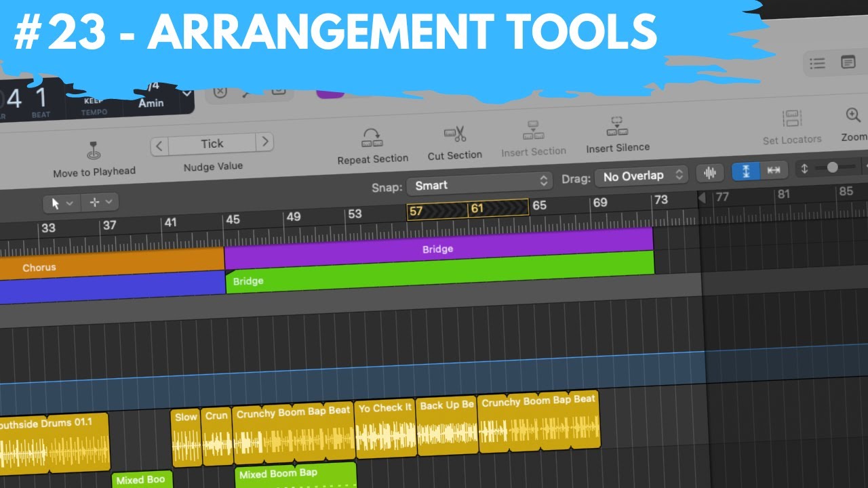This screenshot has height=488, width=868.
Task: Toggle the waveform zoom button
Action: pyautogui.click(x=710, y=173)
